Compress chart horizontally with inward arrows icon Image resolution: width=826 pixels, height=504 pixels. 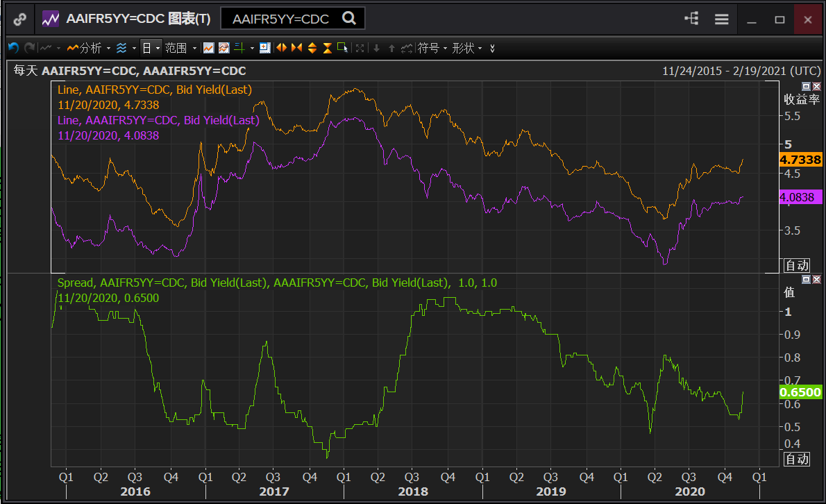coord(297,48)
